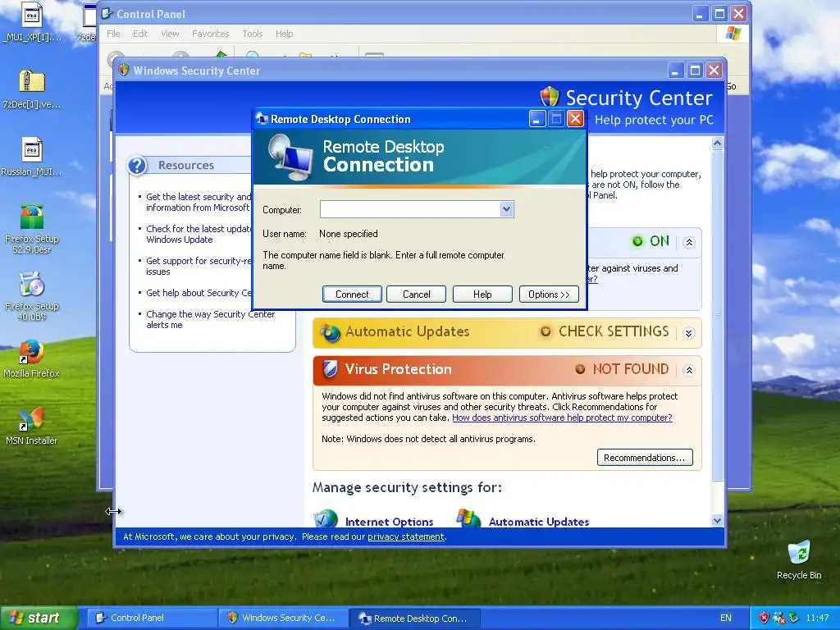
Task: Maximize the Control Panel window
Action: (x=719, y=13)
